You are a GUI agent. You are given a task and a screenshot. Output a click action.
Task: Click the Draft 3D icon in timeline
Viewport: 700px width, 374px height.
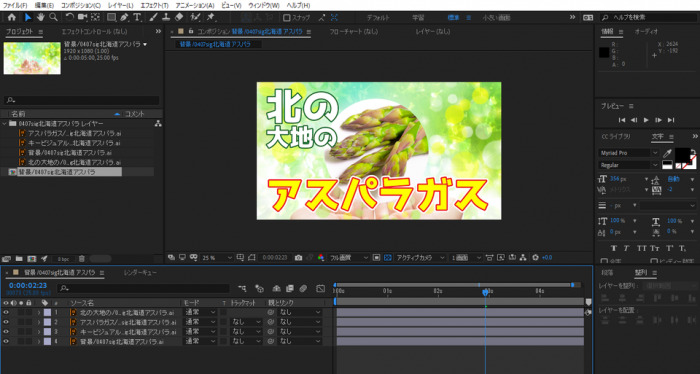click(259, 289)
